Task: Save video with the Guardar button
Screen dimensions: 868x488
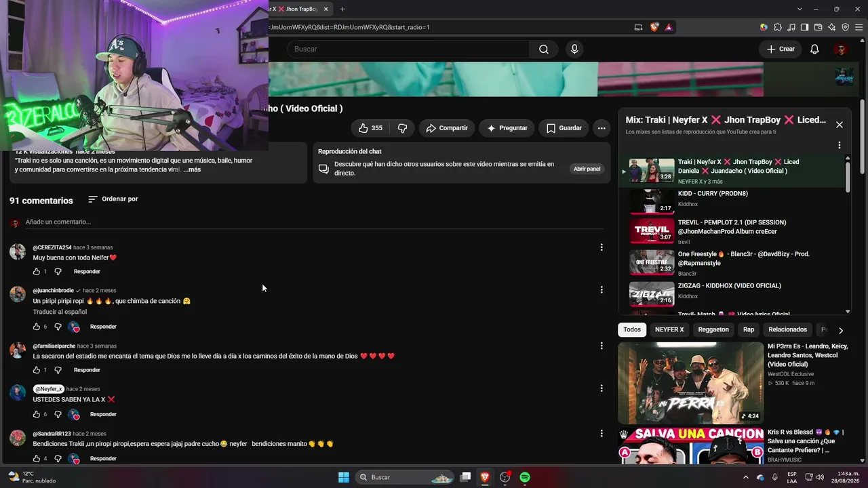Action: pyautogui.click(x=564, y=128)
